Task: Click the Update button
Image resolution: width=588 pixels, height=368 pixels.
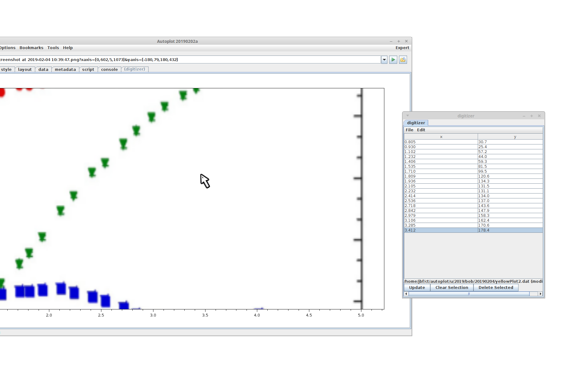Action: [417, 288]
